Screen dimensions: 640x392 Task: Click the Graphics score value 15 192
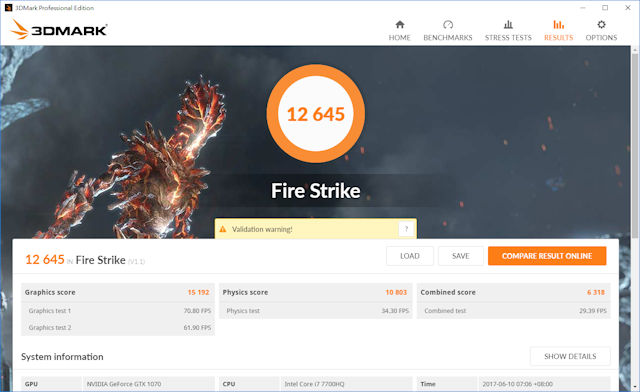pyautogui.click(x=198, y=292)
